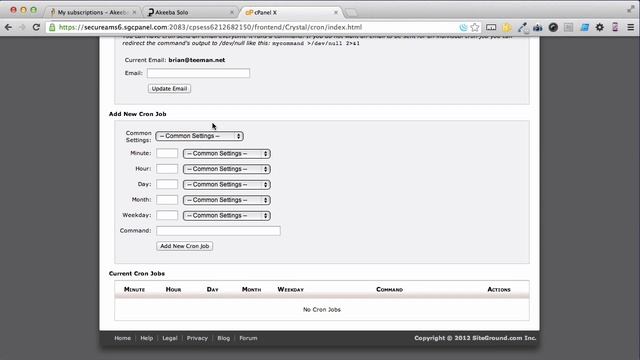Screen dimensions: 640x360
Task: Click the Weekday column header
Action: tap(291, 289)
